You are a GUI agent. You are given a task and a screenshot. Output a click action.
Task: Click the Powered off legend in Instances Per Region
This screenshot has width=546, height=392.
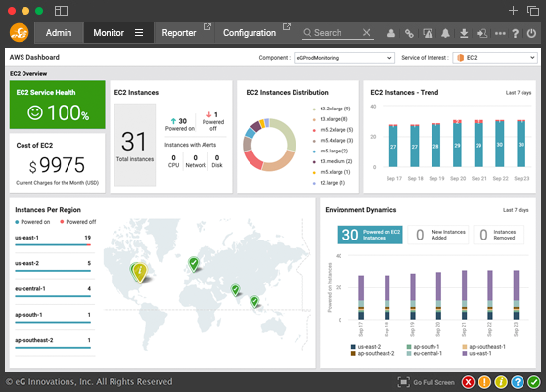pos(78,222)
